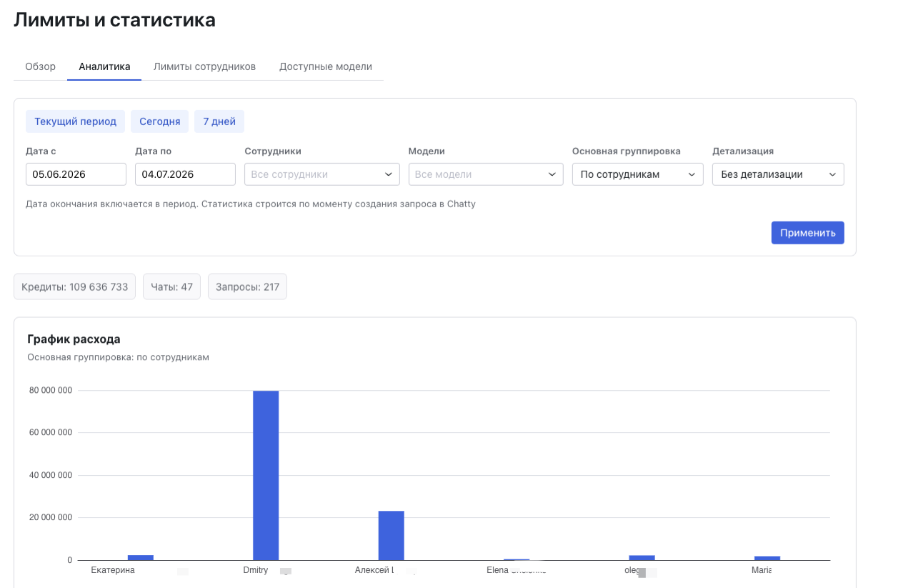The width and height of the screenshot is (903, 588).
Task: Select Dmitry's tallest chart bar
Action: (266, 475)
